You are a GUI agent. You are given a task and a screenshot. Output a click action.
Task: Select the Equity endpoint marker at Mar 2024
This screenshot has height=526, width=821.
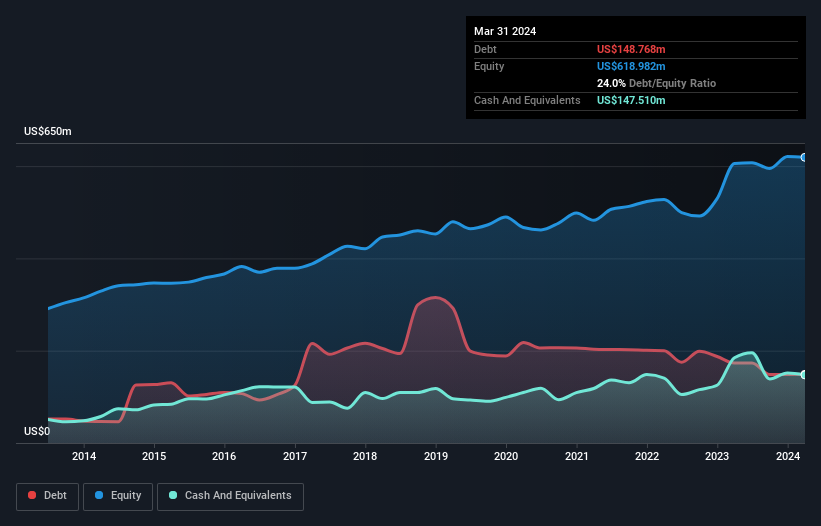[x=804, y=158]
